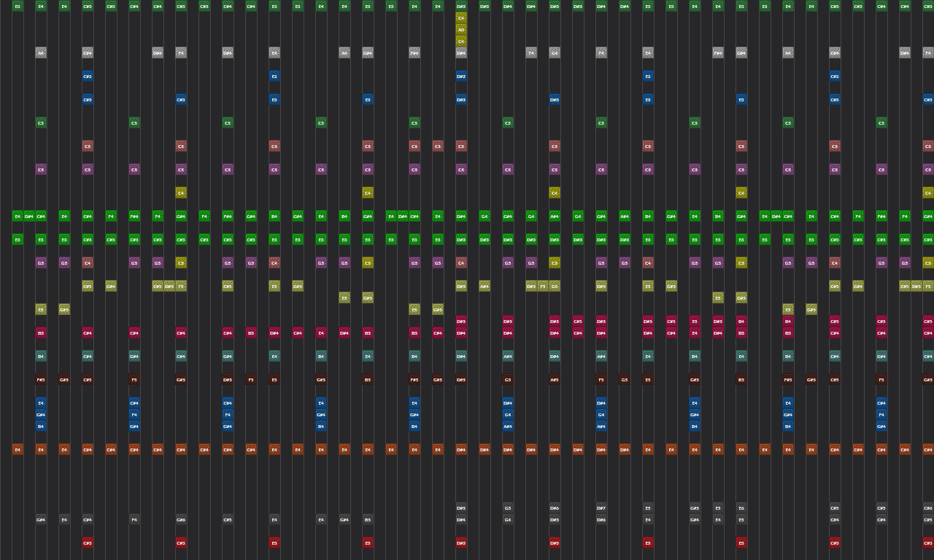Click the brown F5 note block
934x560 pixels.
pyautogui.click(x=135, y=379)
